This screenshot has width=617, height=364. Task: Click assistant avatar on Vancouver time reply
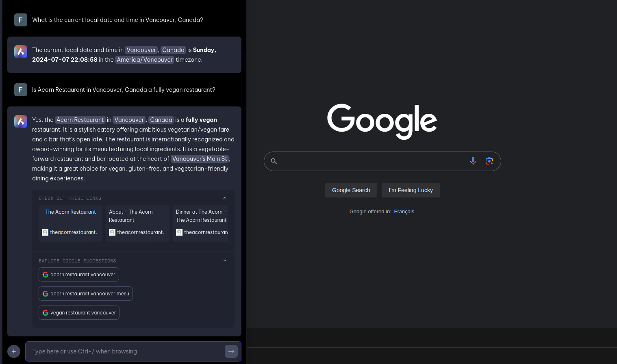pos(21,52)
